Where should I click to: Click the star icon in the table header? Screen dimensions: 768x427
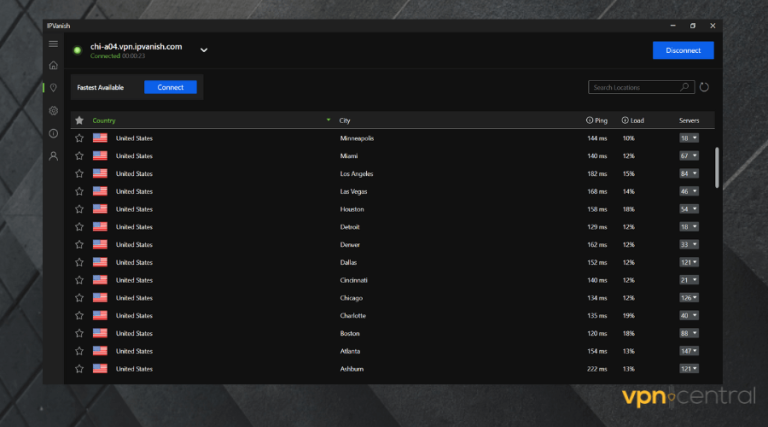coord(79,120)
